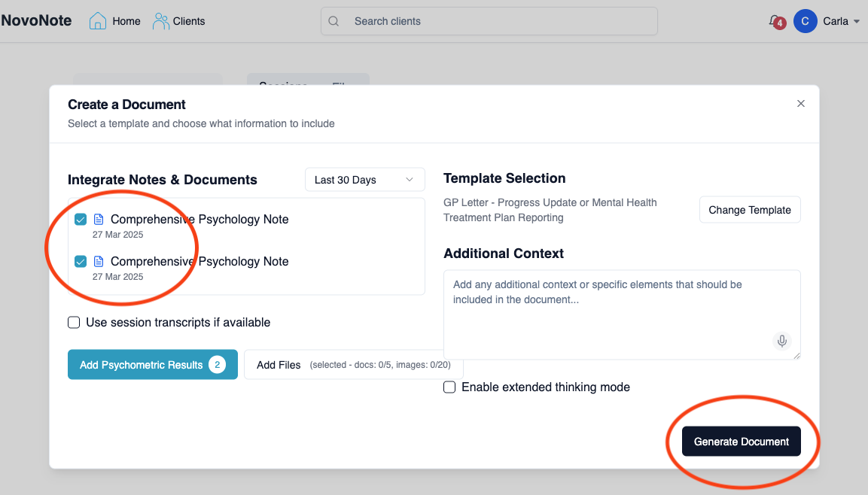
Task: Enable Use session transcripts if available
Action: (x=74, y=323)
